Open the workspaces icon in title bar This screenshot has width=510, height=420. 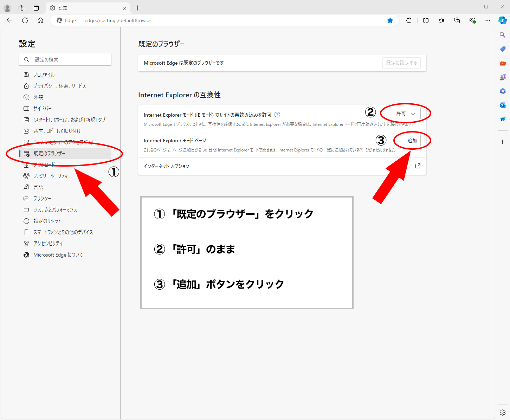21,8
